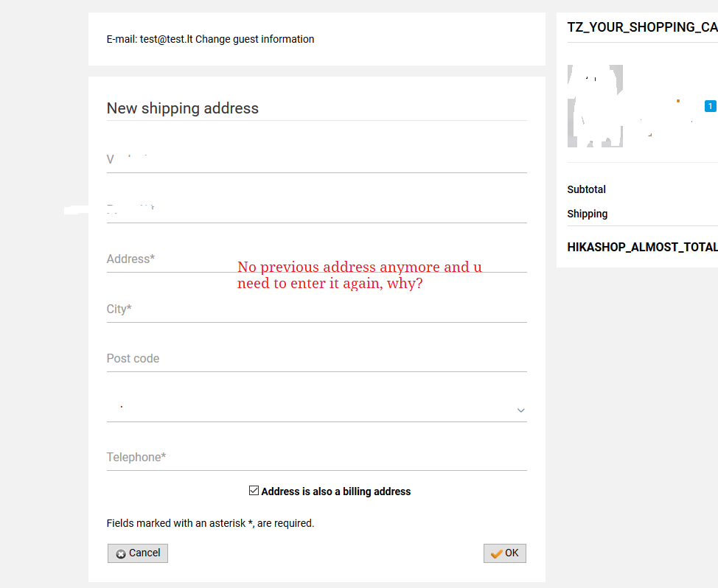The height and width of the screenshot is (588, 718).
Task: Select the first name field beginning with V
Action: (x=316, y=160)
